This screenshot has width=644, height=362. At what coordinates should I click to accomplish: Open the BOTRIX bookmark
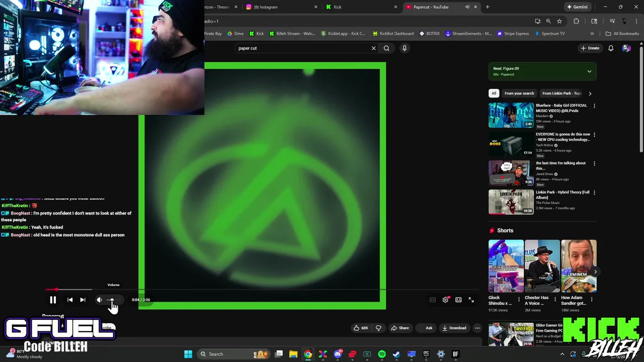[x=430, y=34]
